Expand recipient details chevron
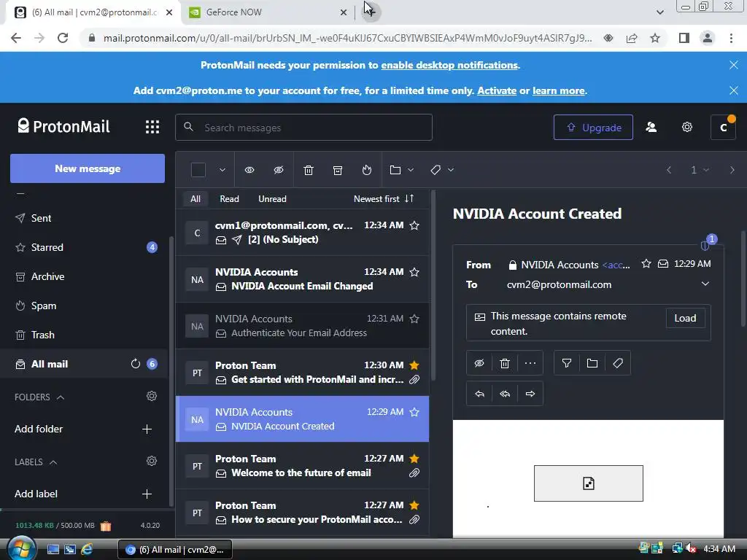This screenshot has height=560, width=747. point(705,284)
